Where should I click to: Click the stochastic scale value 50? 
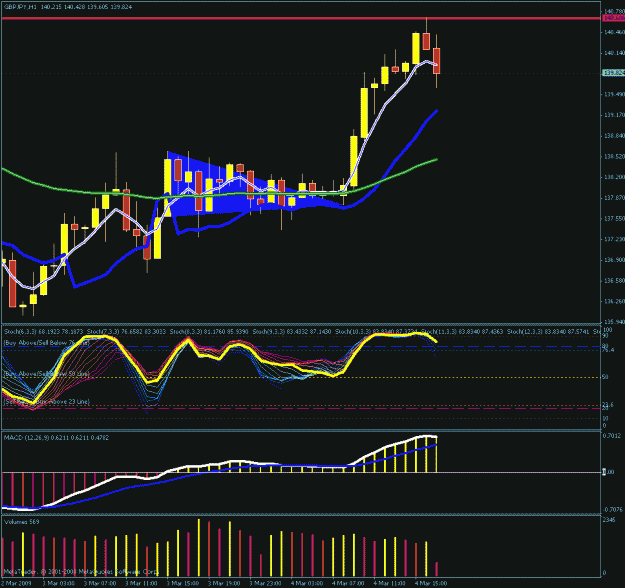[x=605, y=377]
